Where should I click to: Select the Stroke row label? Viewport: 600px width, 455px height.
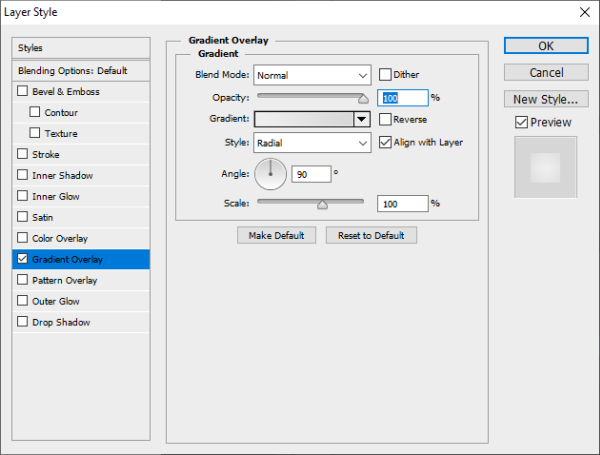coord(46,155)
